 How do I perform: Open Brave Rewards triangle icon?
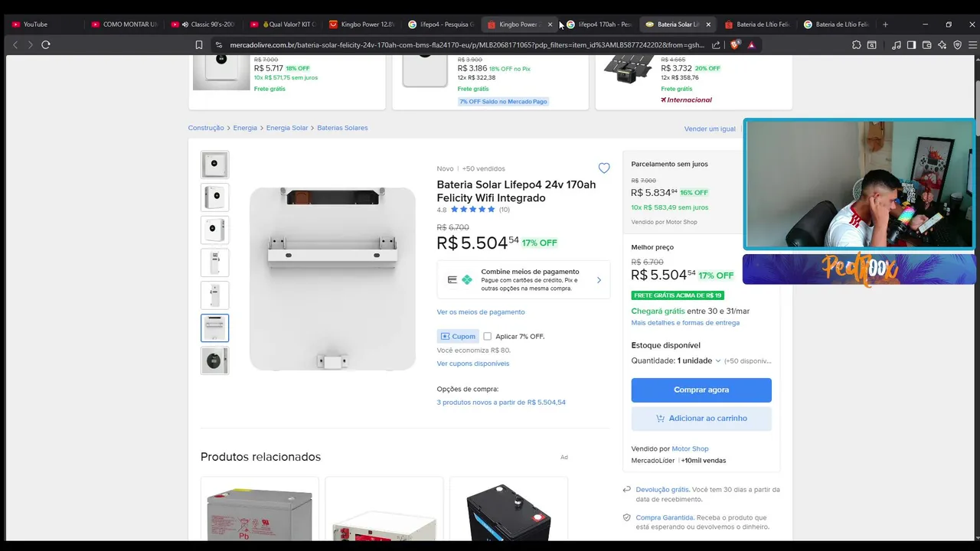[x=751, y=45]
